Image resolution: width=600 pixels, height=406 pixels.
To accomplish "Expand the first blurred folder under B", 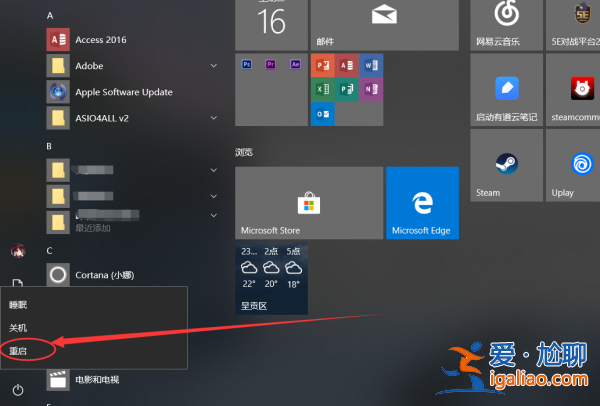I will pos(214,170).
